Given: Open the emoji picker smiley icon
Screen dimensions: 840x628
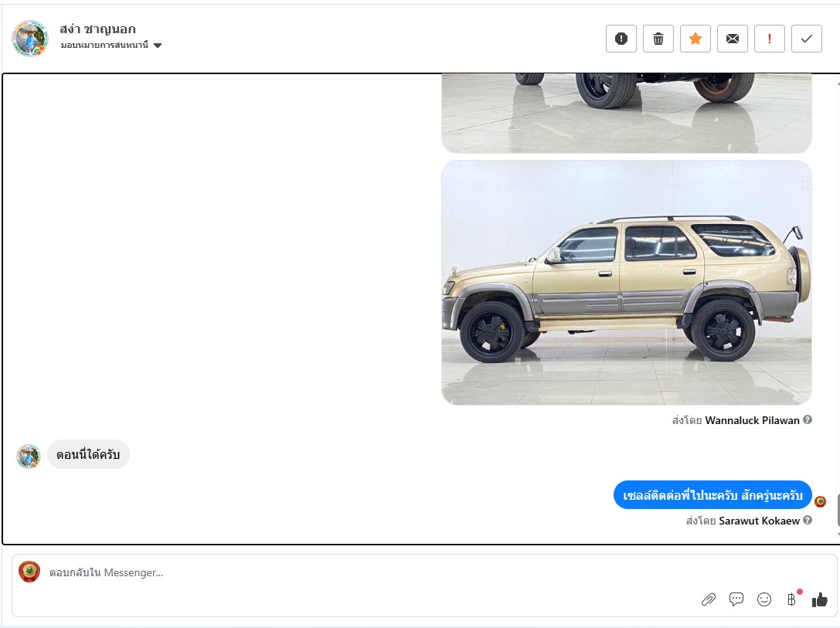Looking at the screenshot, I should [764, 599].
